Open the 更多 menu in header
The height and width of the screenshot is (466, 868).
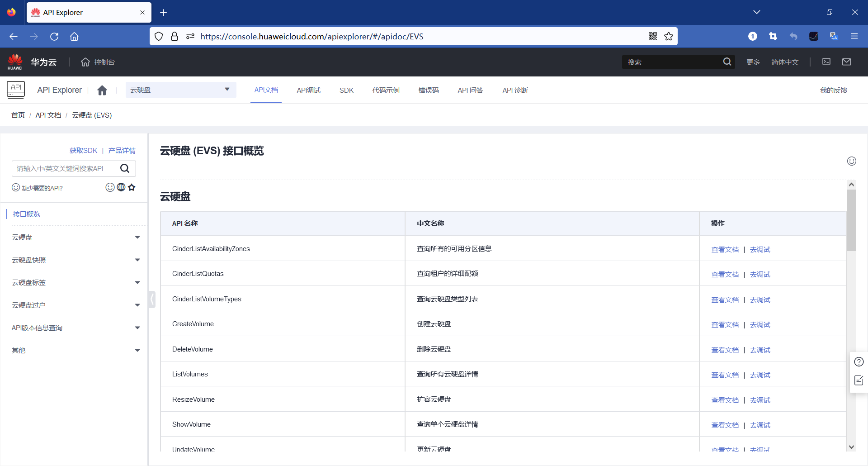click(753, 62)
